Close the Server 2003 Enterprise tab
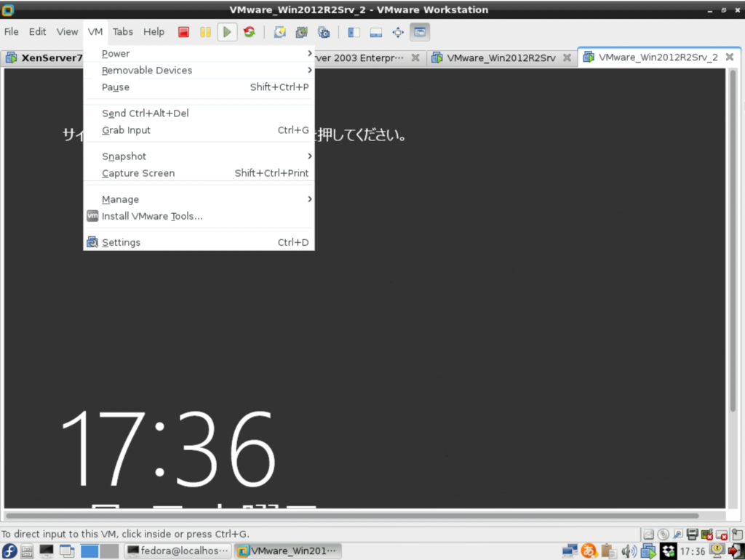This screenshot has height=560, width=745. [x=415, y=57]
